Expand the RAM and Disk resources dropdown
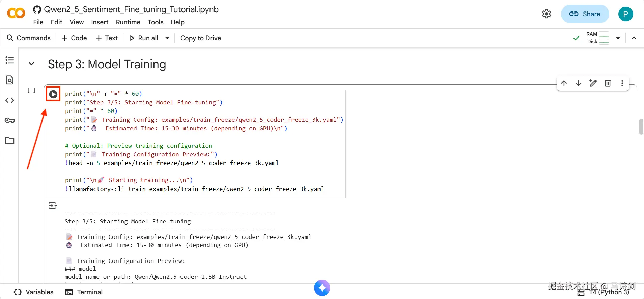This screenshot has width=644, height=299. (x=618, y=38)
